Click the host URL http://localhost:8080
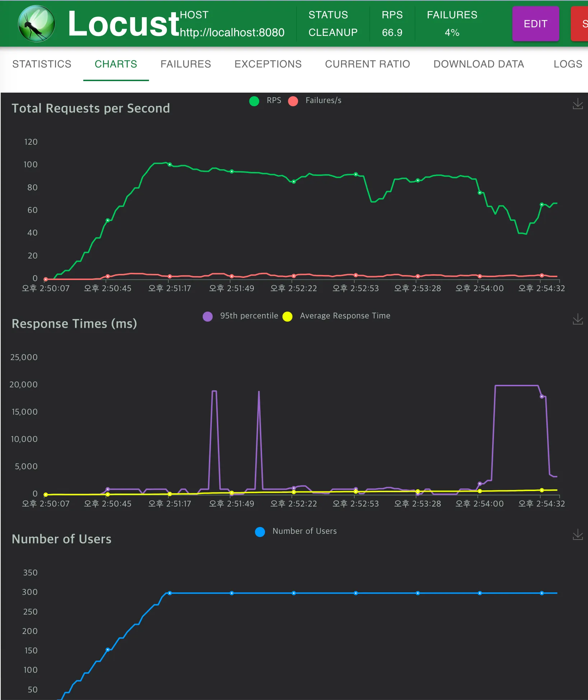 (232, 33)
